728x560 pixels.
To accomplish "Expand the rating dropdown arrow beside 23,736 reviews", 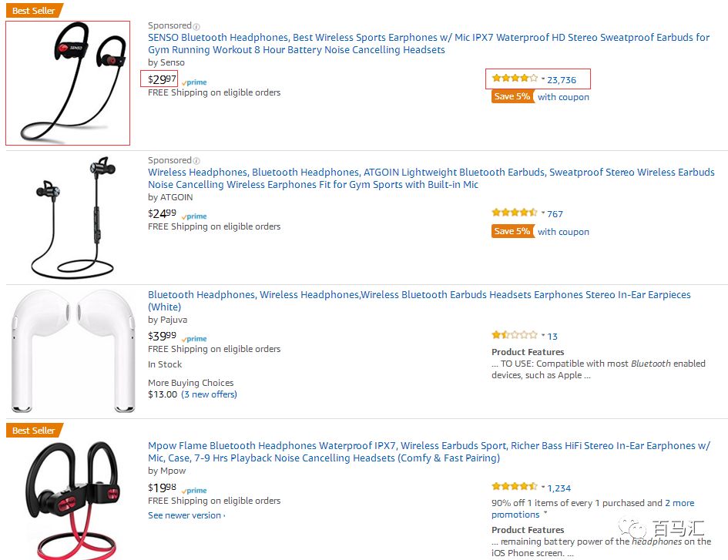I will pos(543,79).
